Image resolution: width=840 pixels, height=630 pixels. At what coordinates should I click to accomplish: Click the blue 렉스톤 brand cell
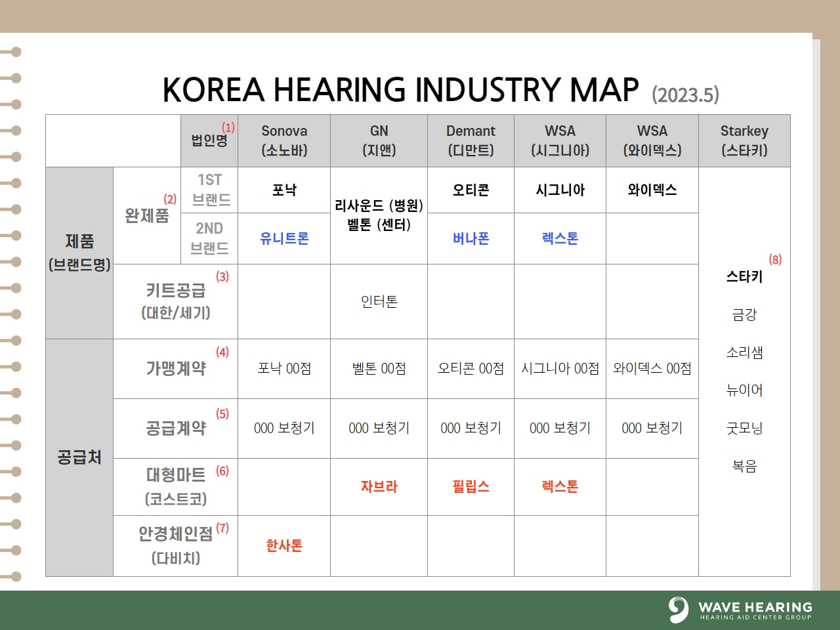click(560, 238)
